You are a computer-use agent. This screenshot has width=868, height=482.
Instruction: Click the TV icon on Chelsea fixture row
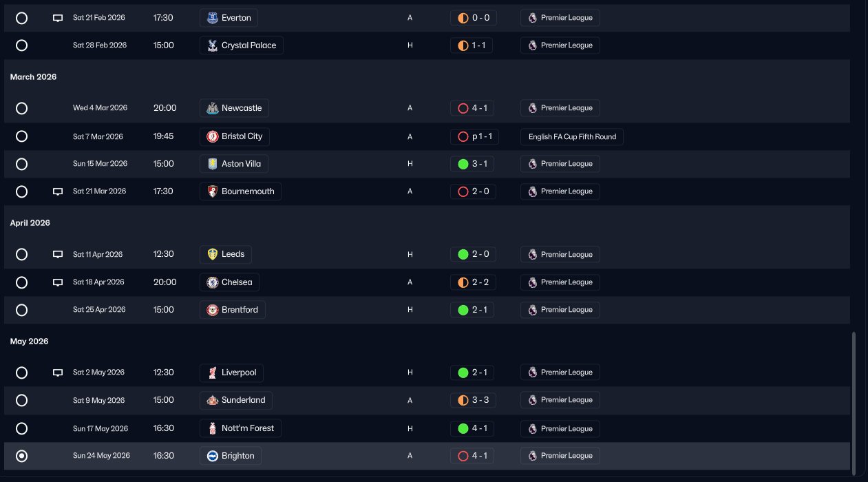(58, 282)
